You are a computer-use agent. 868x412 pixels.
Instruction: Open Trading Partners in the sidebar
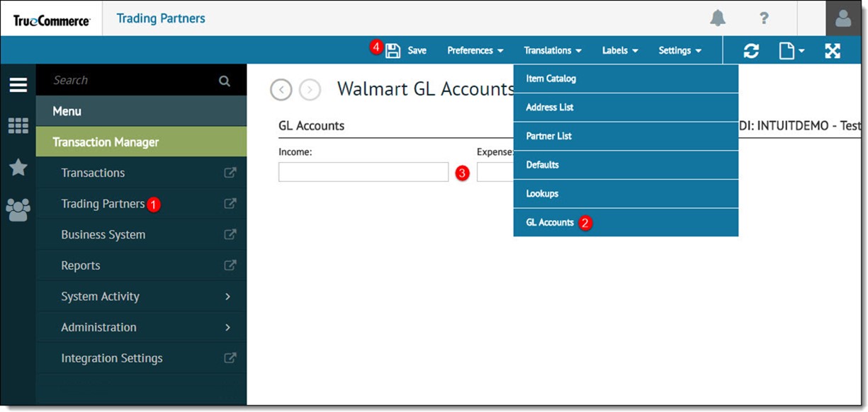pyautogui.click(x=102, y=203)
